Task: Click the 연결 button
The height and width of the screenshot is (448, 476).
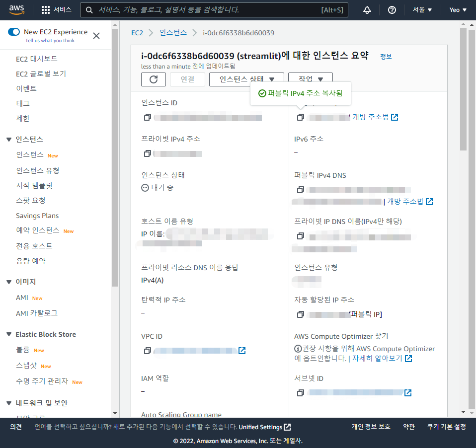Action: [187, 79]
